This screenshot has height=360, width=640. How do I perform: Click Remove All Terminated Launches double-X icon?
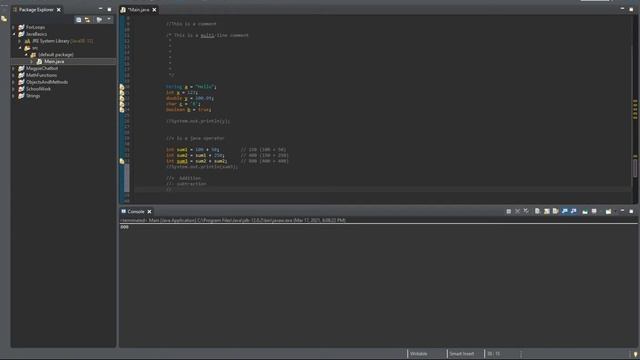[526, 211]
